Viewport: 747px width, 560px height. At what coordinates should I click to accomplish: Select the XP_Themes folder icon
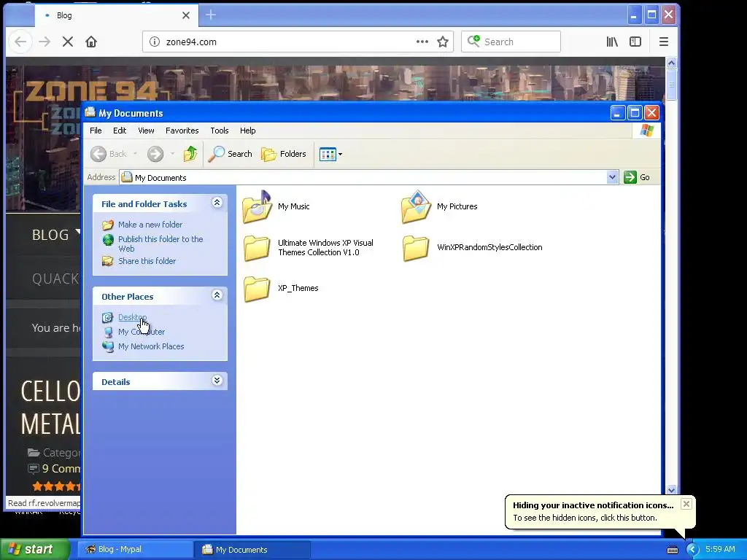(x=258, y=289)
